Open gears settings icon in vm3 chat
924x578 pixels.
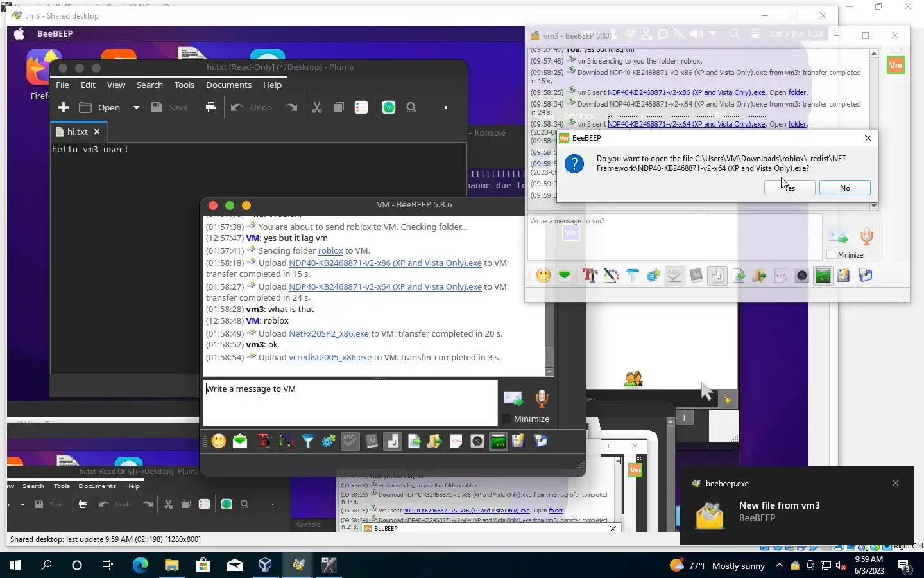653,276
